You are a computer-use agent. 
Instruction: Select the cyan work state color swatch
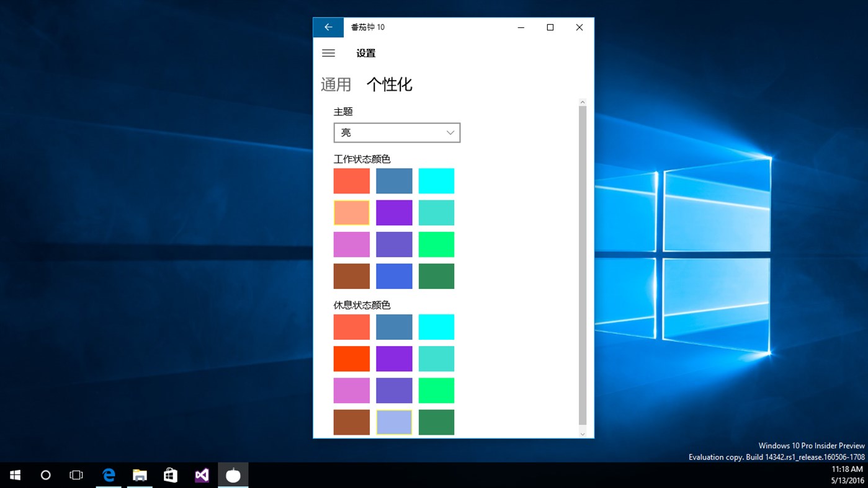point(436,180)
